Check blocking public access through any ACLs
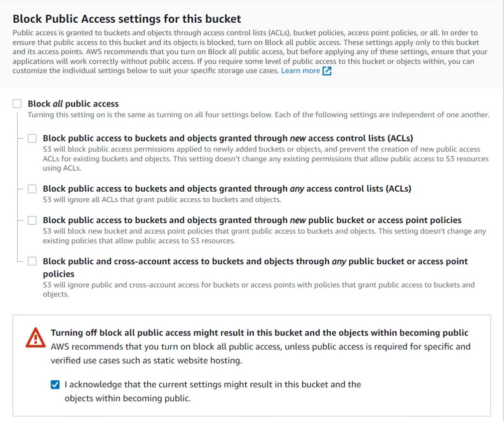 [32, 189]
